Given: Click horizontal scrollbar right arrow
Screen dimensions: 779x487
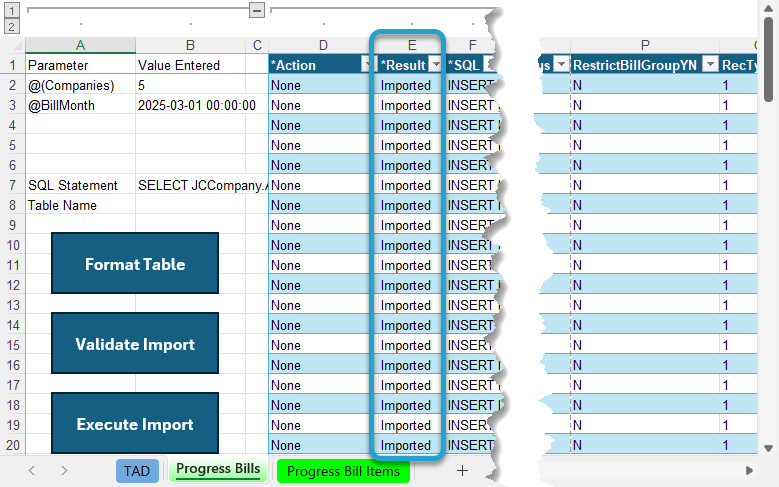Looking at the screenshot, I should pos(749,470).
